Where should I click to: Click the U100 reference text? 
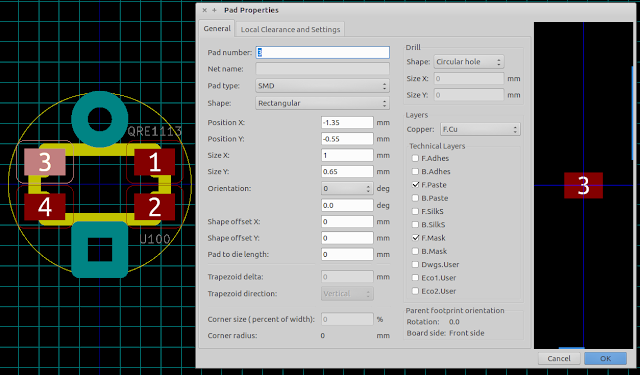[x=155, y=239]
